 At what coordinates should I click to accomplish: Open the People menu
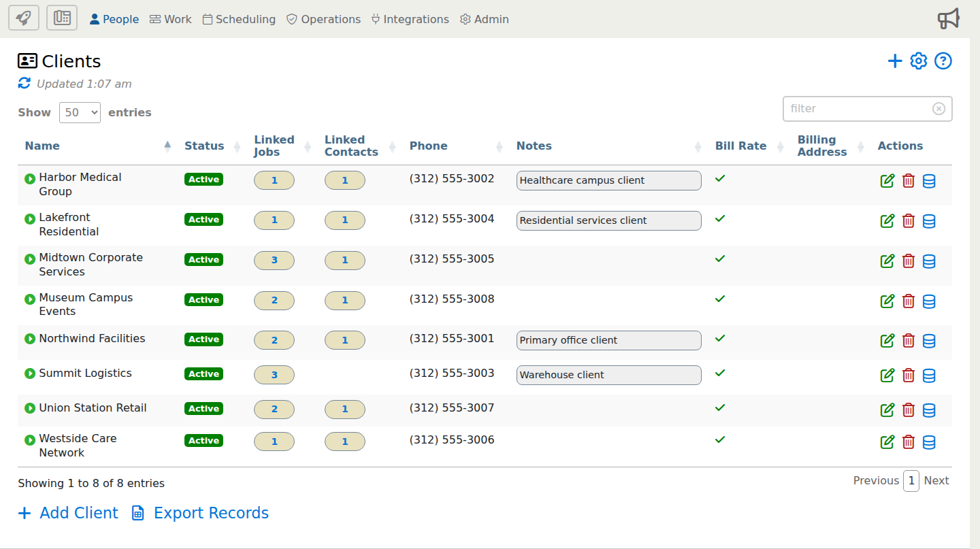coord(114,19)
